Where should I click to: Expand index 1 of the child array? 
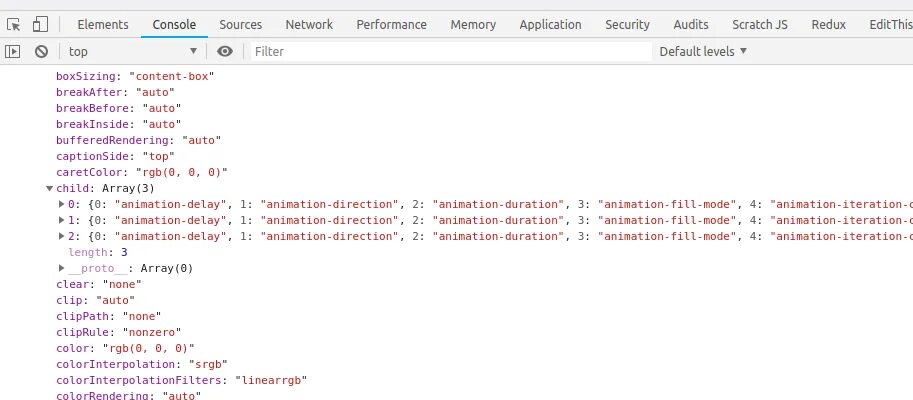pyautogui.click(x=62, y=220)
